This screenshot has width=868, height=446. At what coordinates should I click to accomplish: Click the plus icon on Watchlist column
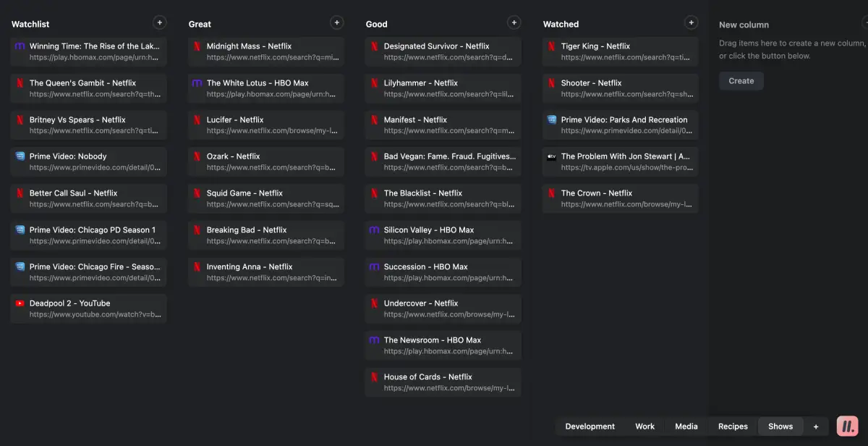[159, 22]
